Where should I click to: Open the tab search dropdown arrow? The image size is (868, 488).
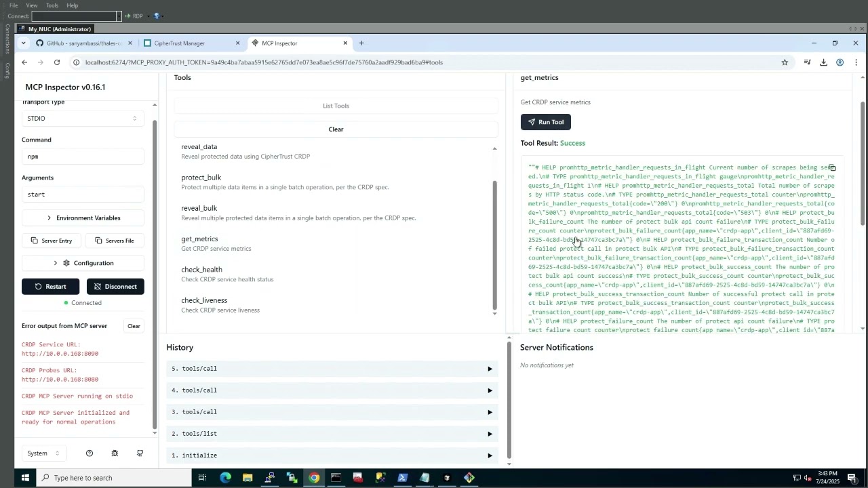pos(23,43)
